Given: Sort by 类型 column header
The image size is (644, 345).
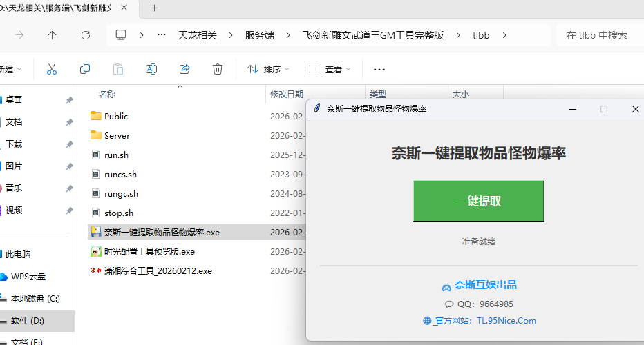Looking at the screenshot, I should (x=378, y=95).
